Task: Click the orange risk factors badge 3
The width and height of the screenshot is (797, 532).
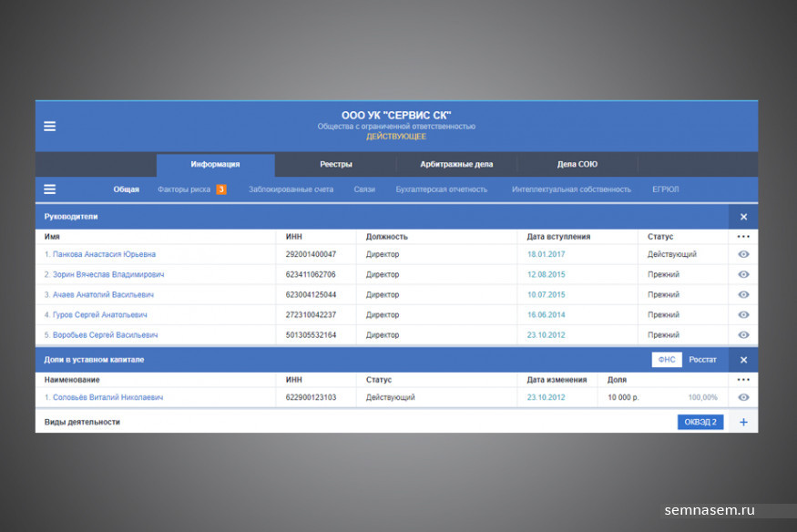Action: click(220, 189)
